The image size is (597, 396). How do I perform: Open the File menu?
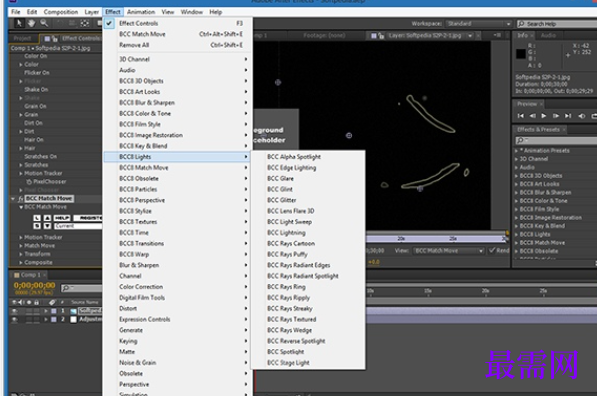pos(16,12)
